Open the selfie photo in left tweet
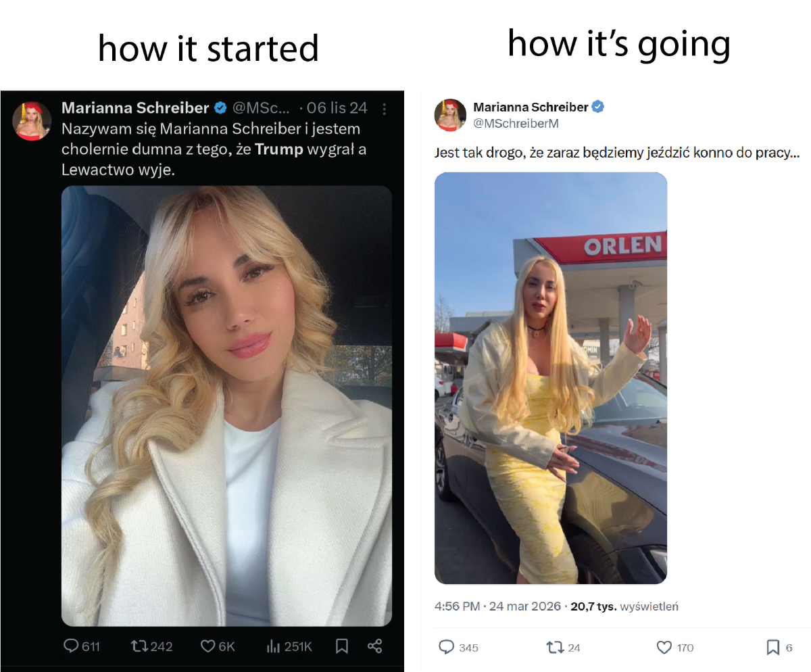Screen dimensions: 811x672 point(226,406)
